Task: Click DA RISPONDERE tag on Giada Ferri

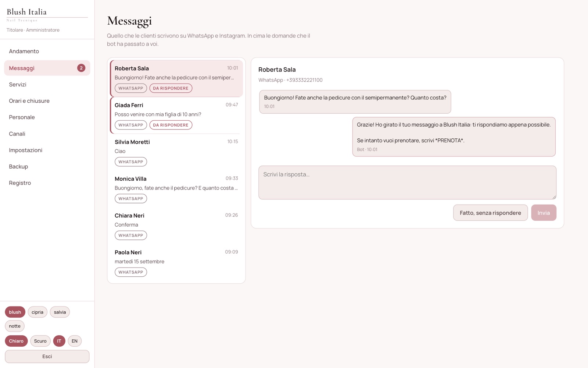Action: [171, 125]
